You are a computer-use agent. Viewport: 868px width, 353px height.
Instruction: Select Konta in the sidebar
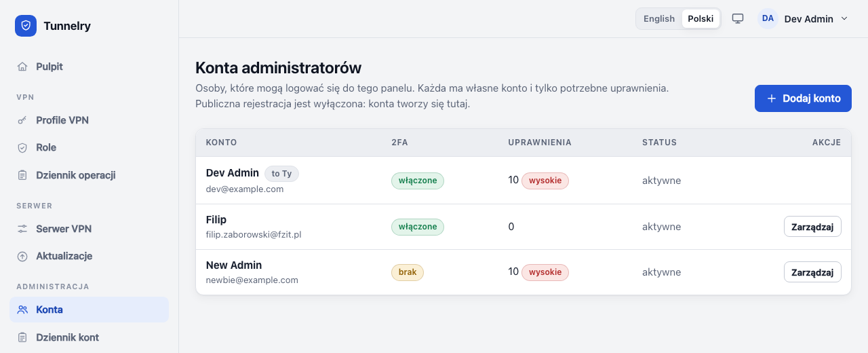(x=89, y=310)
